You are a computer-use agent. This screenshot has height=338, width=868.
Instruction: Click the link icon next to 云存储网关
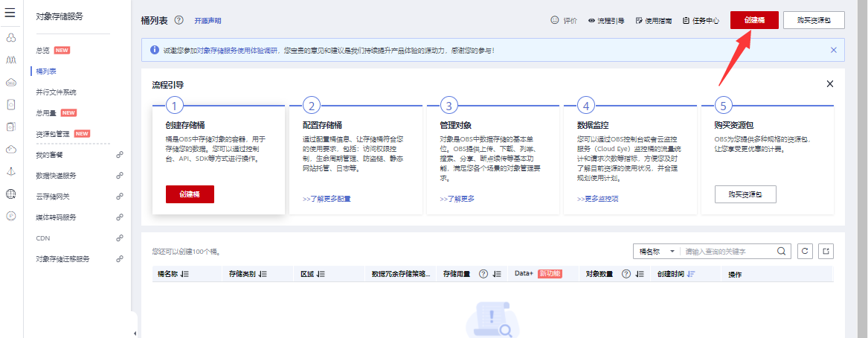coord(119,196)
